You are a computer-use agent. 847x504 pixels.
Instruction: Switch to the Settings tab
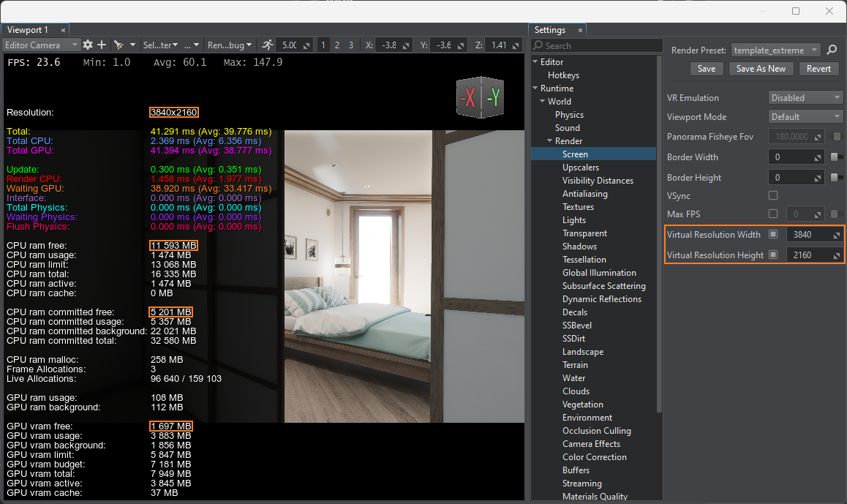tap(557, 30)
